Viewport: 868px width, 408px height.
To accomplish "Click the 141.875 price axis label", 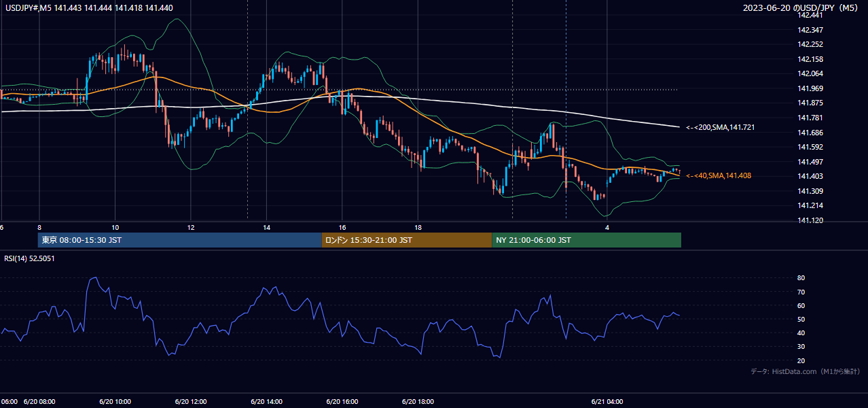I will pyautogui.click(x=810, y=103).
